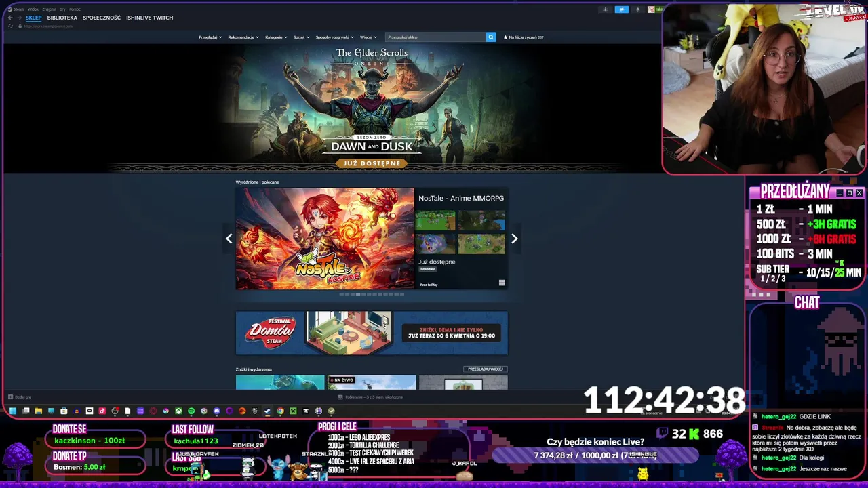Click Windows platform icon on NosTale card

click(502, 283)
